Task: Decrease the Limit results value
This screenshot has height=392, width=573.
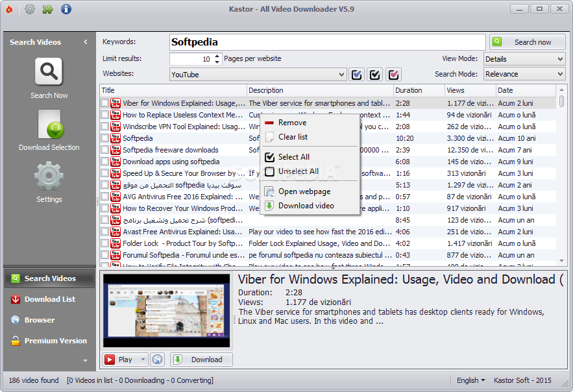Action: [217, 62]
